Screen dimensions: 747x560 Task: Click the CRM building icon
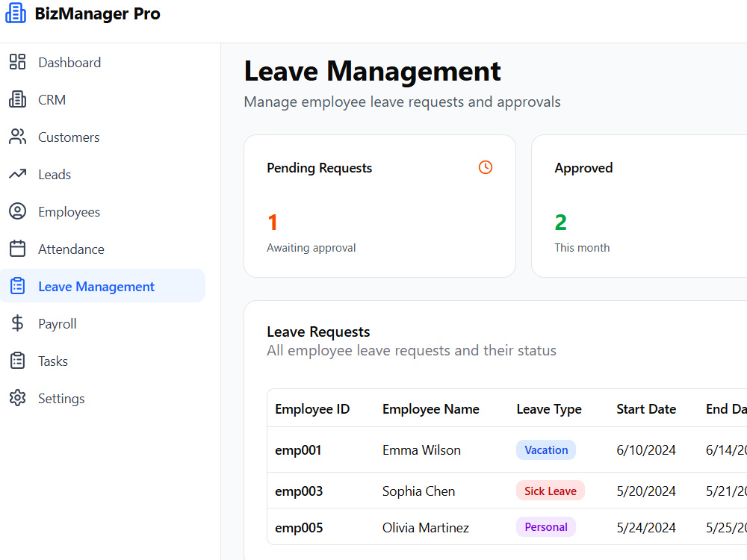[18, 99]
